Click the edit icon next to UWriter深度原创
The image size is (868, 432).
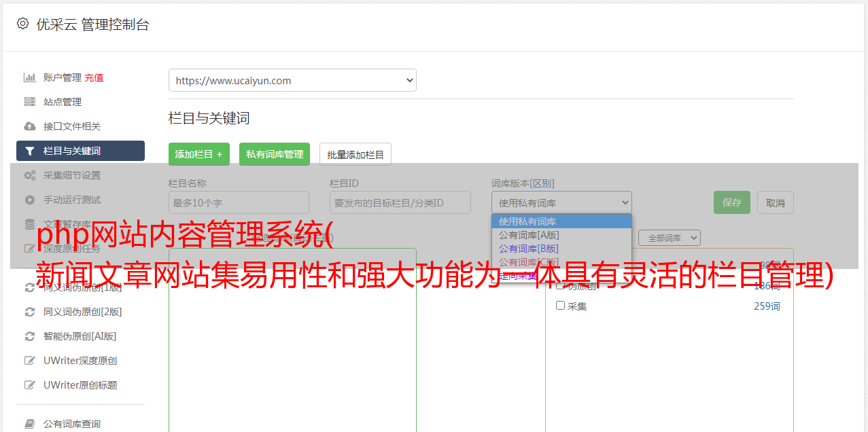click(30, 361)
